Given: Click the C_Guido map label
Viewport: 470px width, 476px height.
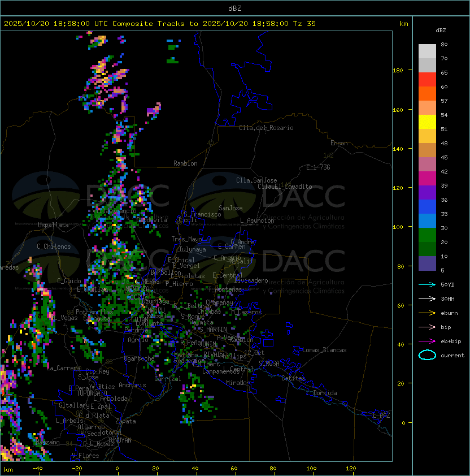Looking at the screenshot, I should click(x=69, y=281).
